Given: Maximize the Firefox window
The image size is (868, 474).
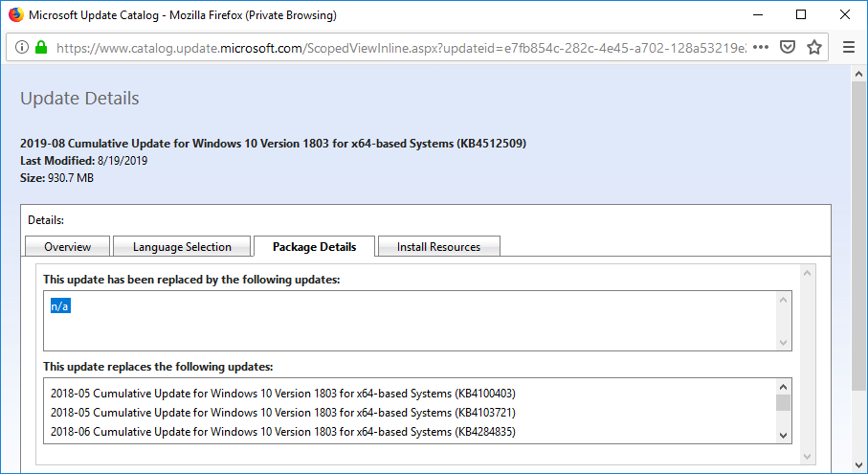Looking at the screenshot, I should (801, 15).
